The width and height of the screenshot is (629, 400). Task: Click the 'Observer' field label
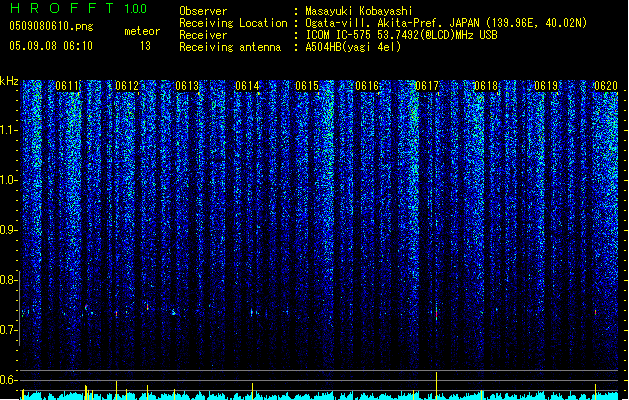(x=203, y=11)
